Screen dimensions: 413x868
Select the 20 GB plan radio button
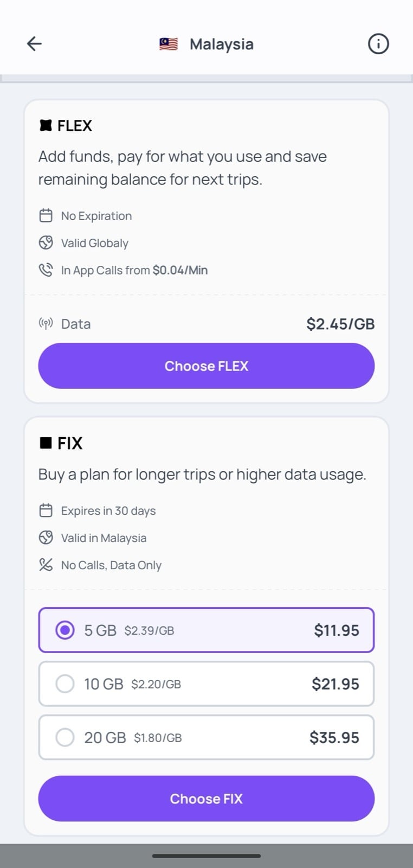pos(65,738)
